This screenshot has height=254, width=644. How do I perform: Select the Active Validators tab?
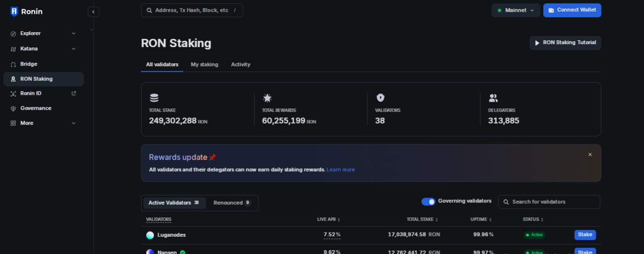click(174, 203)
